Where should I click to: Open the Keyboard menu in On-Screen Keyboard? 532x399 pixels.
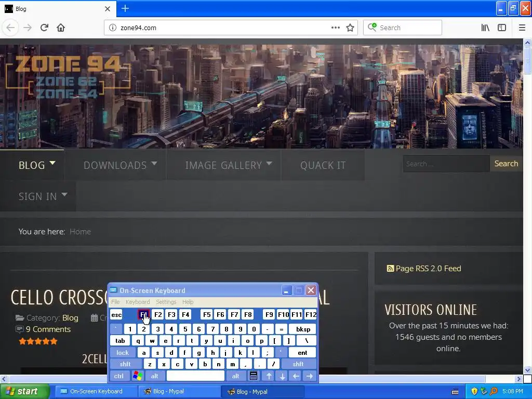point(137,302)
